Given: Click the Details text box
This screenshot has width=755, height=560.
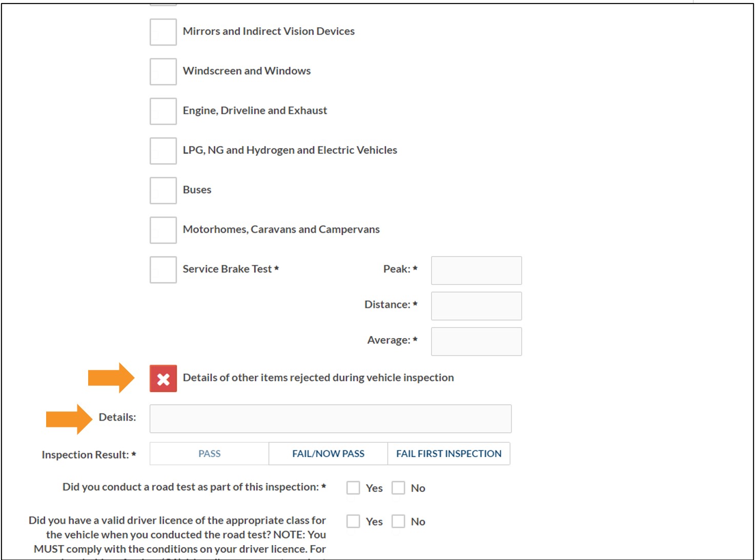Looking at the screenshot, I should 330,419.
